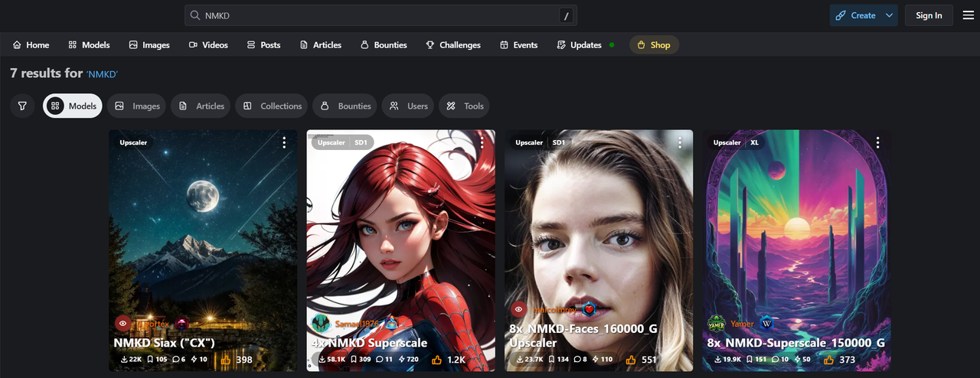Go to the Bounties navigation tab
The height and width of the screenshot is (378, 980).
point(384,45)
